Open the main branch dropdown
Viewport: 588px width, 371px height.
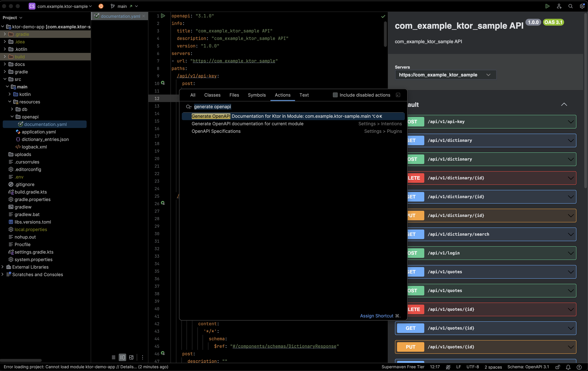(x=128, y=6)
